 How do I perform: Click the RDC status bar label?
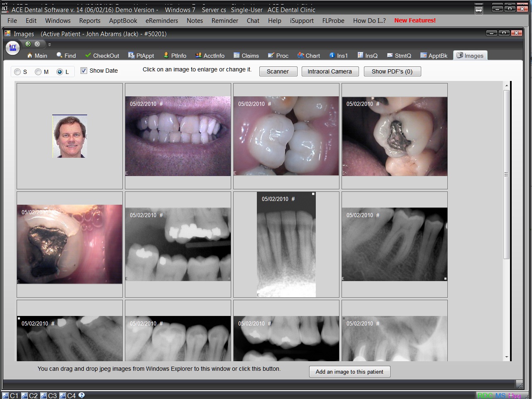tap(486, 396)
